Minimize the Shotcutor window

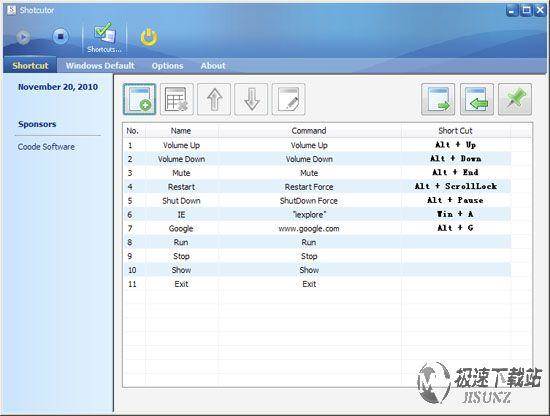click(512, 11)
